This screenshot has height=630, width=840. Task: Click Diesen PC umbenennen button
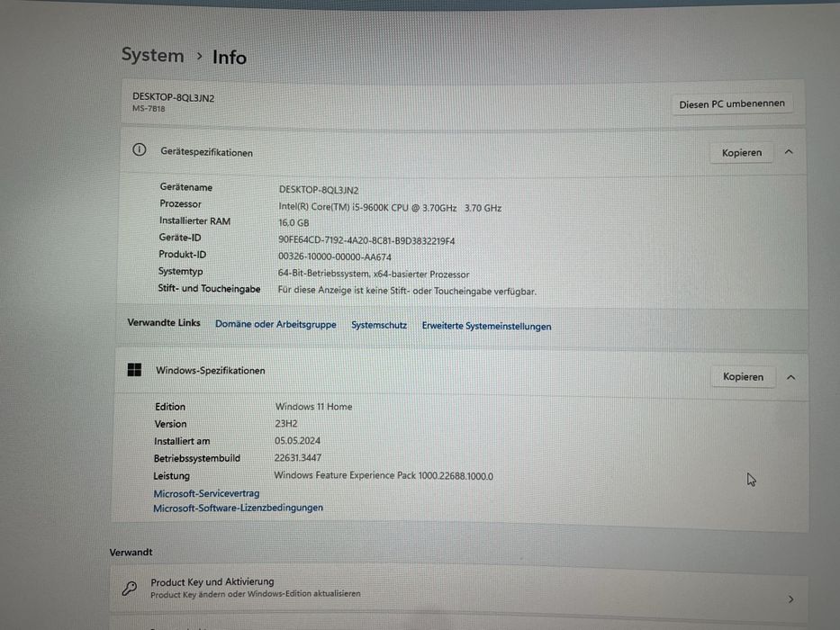pyautogui.click(x=732, y=103)
